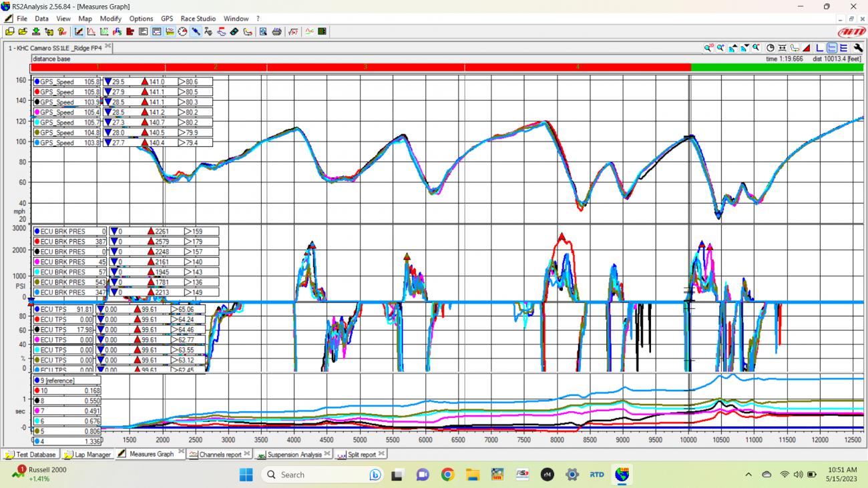Click the gauge dial toolbar icon
This screenshot has width=868, height=488.
tap(183, 31)
